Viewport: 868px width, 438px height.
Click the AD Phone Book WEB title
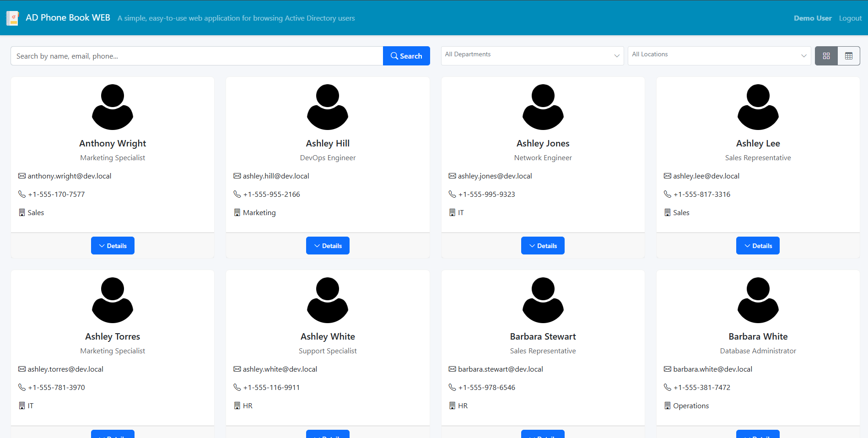(x=68, y=18)
